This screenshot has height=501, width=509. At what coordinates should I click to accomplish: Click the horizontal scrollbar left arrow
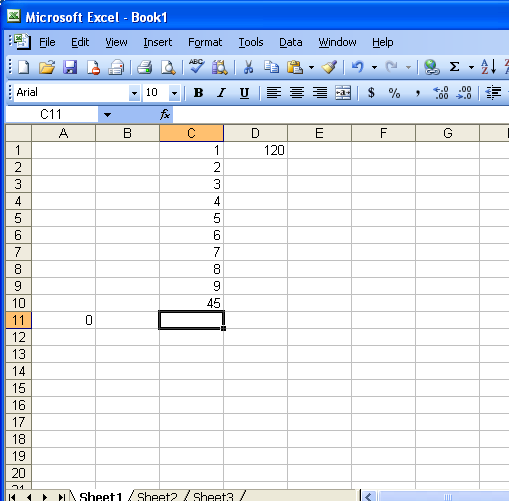coord(368,497)
